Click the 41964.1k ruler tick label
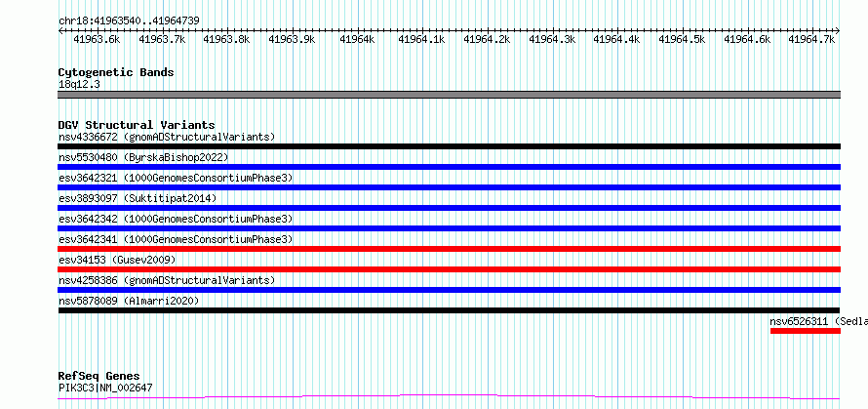 click(422, 39)
